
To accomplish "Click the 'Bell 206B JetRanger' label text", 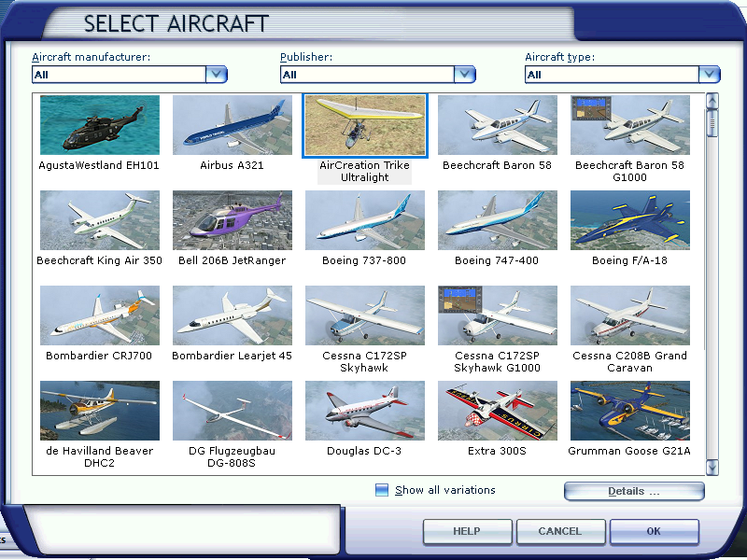I will click(x=232, y=260).
